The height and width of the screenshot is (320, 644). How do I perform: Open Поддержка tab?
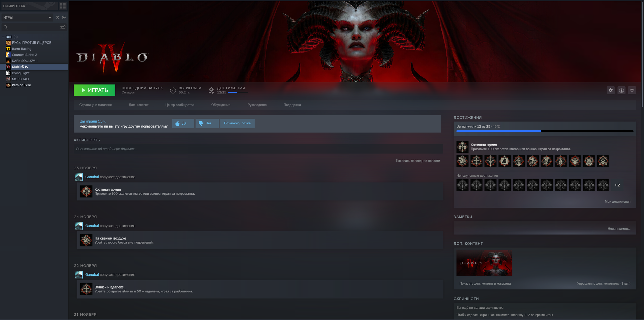pyautogui.click(x=292, y=105)
